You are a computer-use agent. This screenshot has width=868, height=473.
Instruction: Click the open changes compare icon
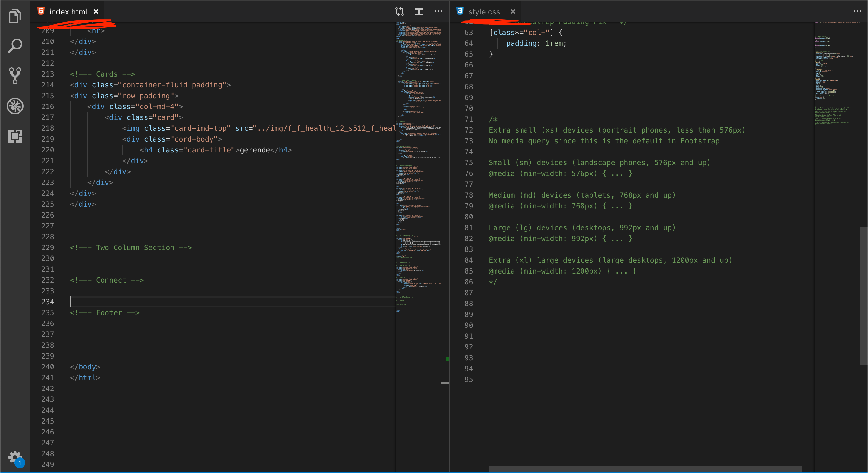(x=399, y=12)
